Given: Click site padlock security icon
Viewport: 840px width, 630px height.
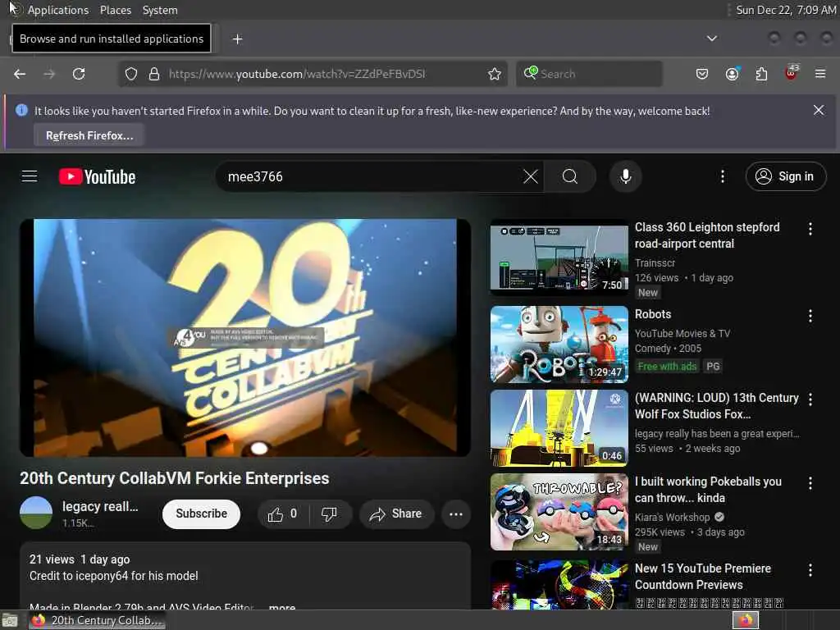Looking at the screenshot, I should [154, 74].
